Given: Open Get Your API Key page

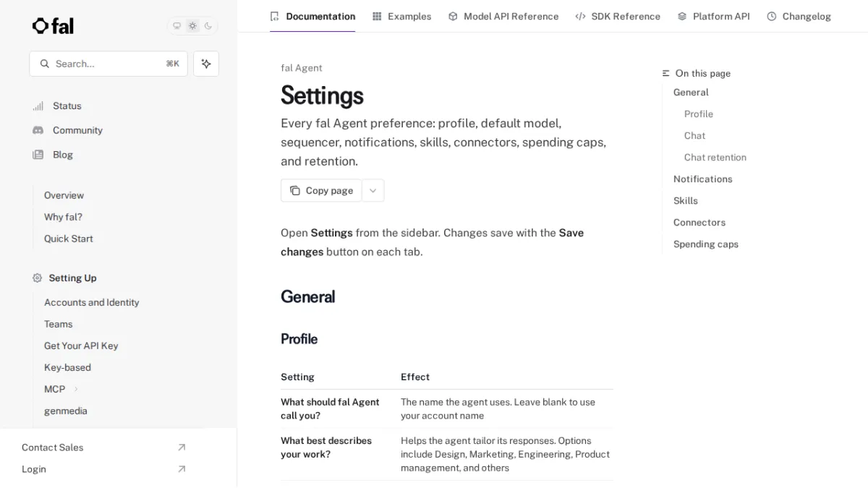Looking at the screenshot, I should 81,346.
